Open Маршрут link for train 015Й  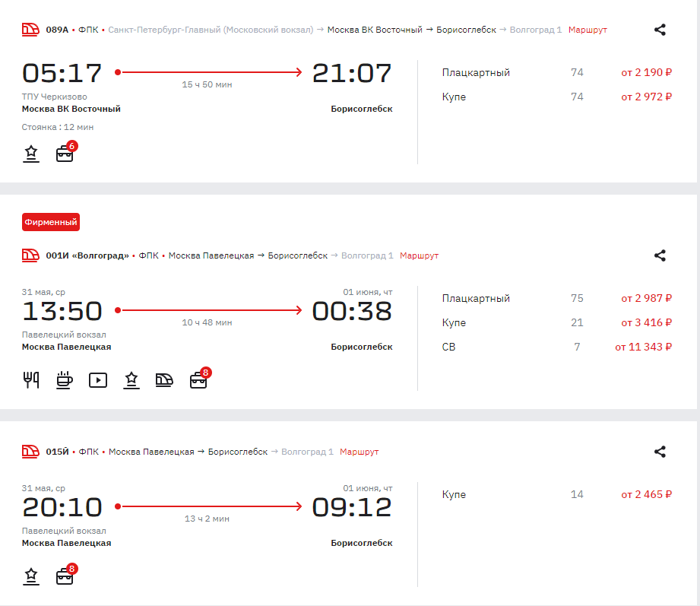(359, 452)
